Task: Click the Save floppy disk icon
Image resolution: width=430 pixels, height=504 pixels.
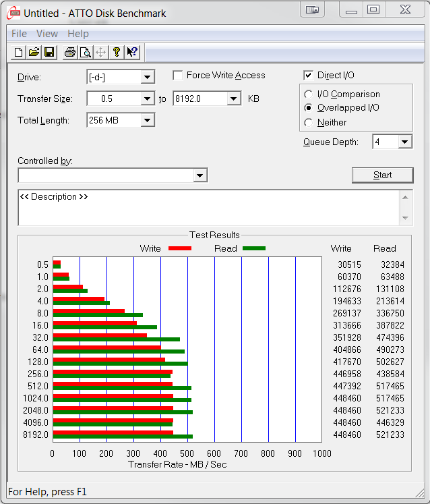Action: click(49, 52)
